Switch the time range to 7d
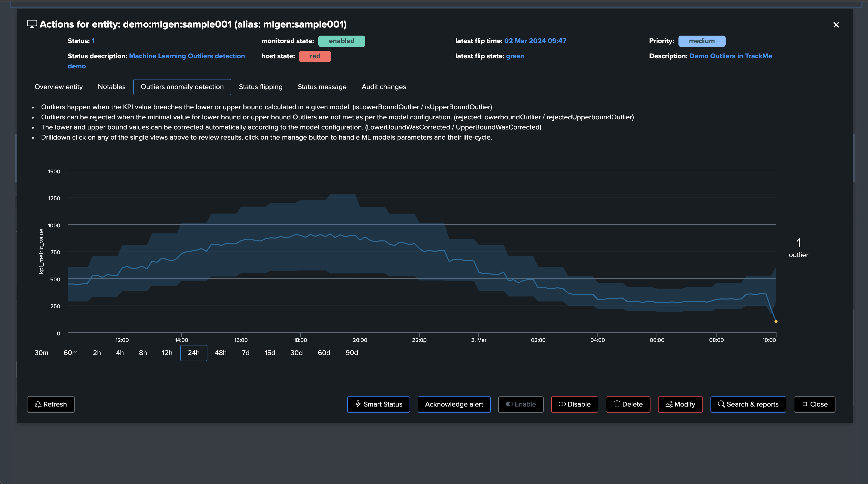 246,353
